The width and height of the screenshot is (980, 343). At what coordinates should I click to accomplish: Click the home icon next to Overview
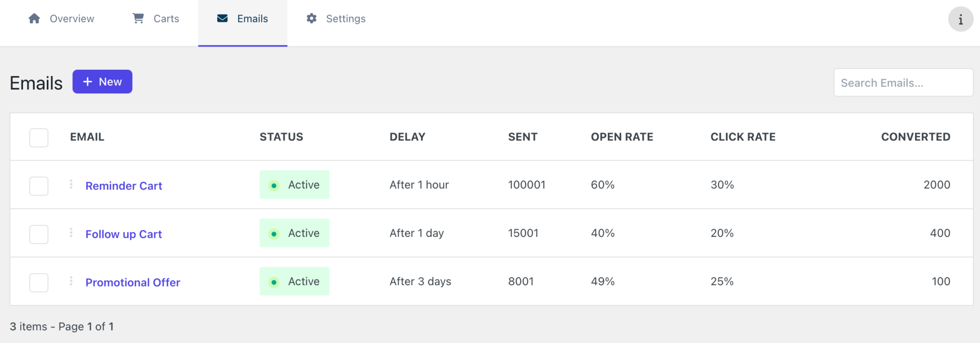33,18
